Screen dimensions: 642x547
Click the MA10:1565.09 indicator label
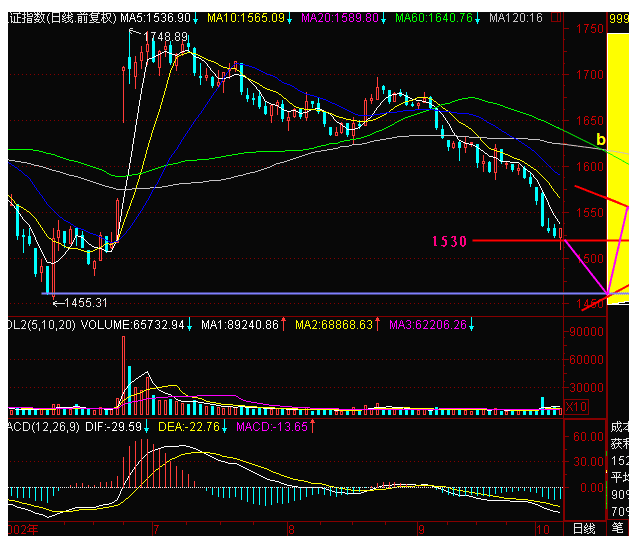246,18
